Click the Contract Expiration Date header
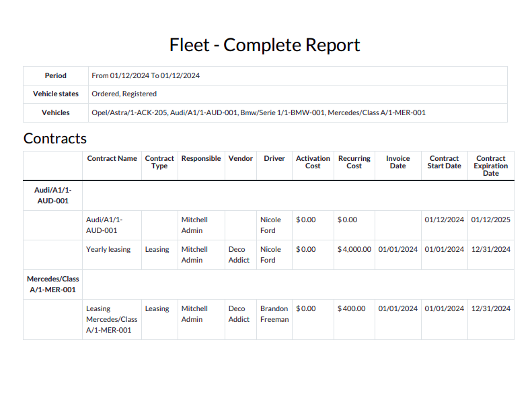 coord(490,166)
